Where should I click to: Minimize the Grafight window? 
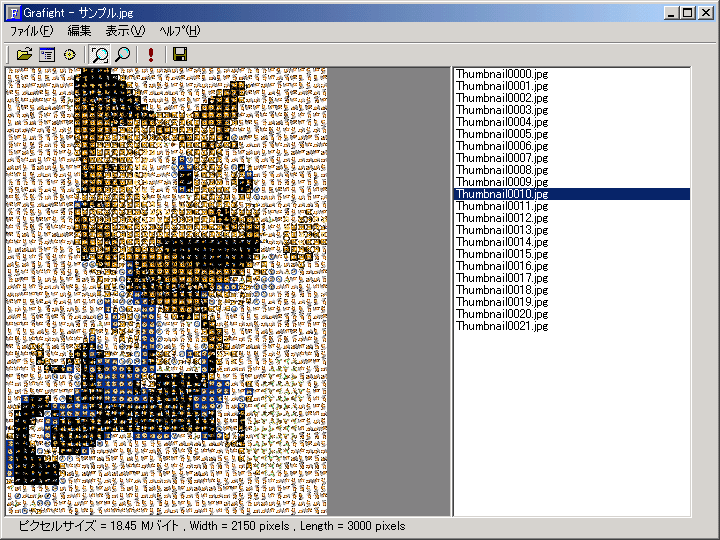pyautogui.click(x=671, y=13)
